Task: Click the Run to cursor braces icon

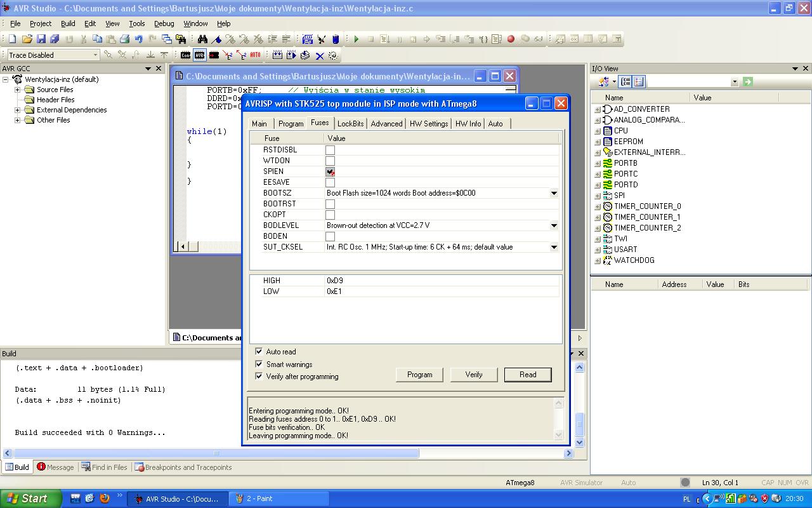Action: click(483, 39)
